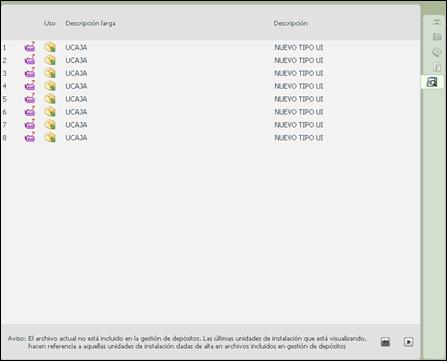Click row number 5

tap(4, 99)
